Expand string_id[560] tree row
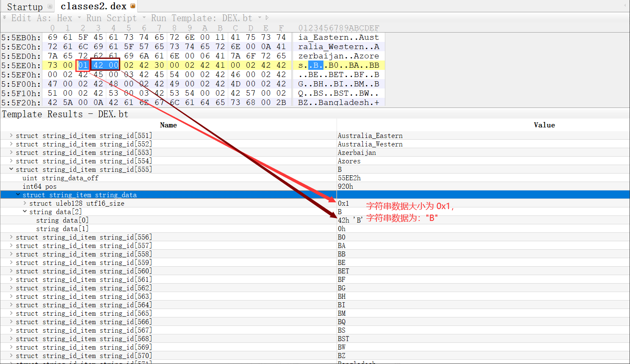The width and height of the screenshot is (630, 364). (x=11, y=271)
